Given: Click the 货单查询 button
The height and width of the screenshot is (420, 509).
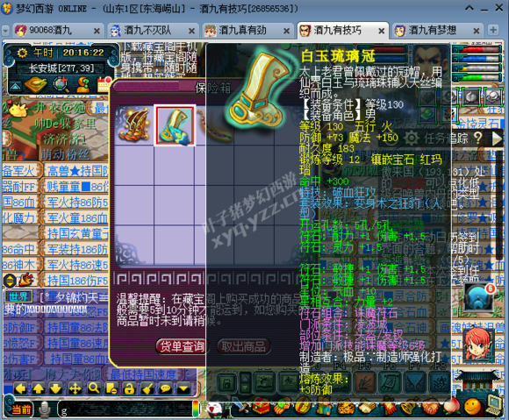Looking at the screenshot, I should [x=183, y=346].
